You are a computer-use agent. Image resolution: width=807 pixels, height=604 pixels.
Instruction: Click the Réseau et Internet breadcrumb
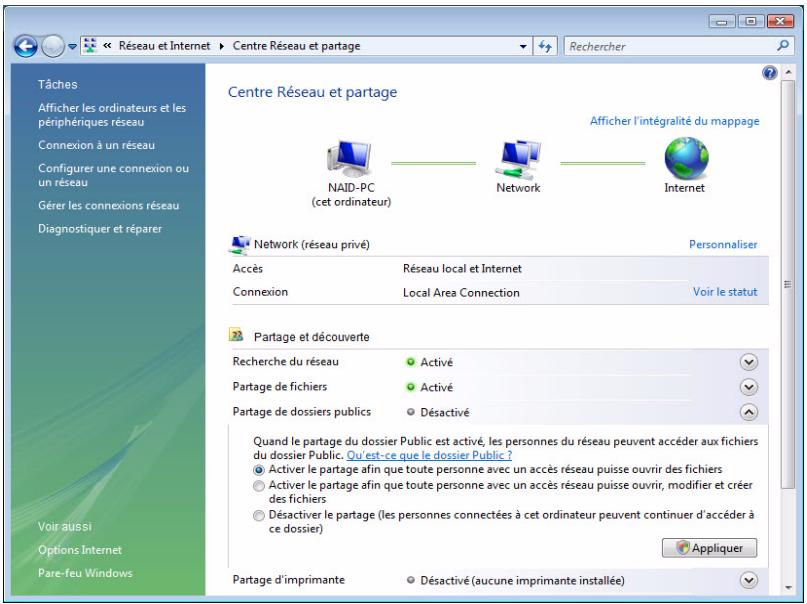[x=164, y=46]
